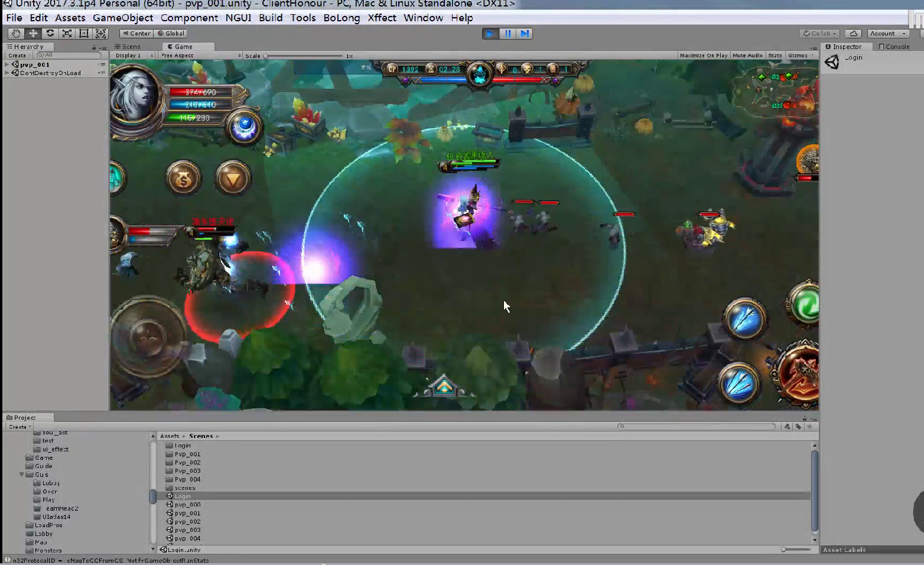The width and height of the screenshot is (924, 565).
Task: Select the combined Transform tool
Action: [x=101, y=34]
